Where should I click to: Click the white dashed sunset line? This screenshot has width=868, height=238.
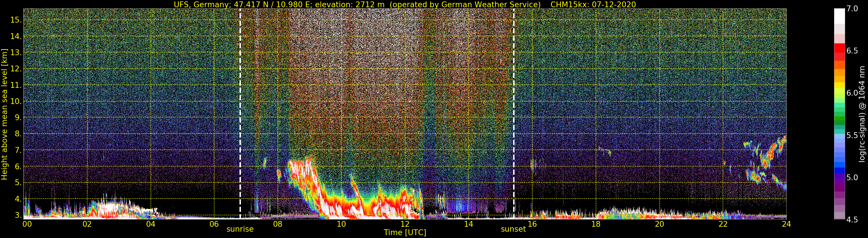click(x=514, y=101)
